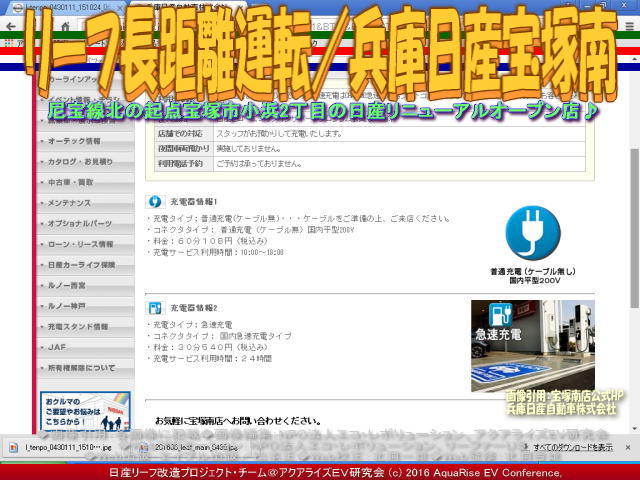Open 日産カーライフ保険 sidebar link
This screenshot has height=480, width=640.
tap(85, 265)
